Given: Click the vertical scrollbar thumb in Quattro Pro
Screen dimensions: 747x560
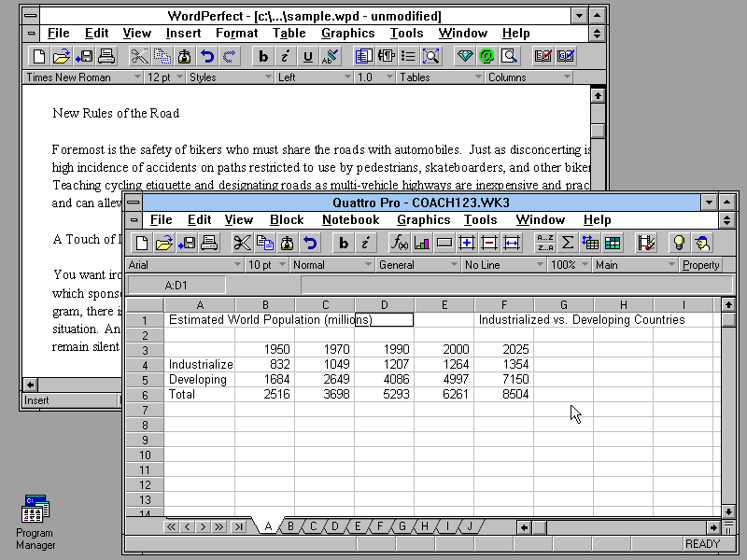Looking at the screenshot, I should 728,319.
